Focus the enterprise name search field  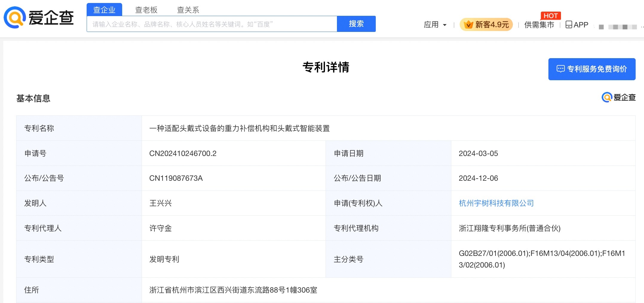pos(211,24)
